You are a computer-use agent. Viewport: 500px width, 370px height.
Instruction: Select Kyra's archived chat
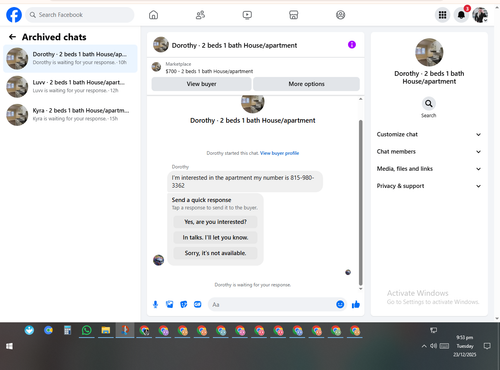click(x=70, y=115)
